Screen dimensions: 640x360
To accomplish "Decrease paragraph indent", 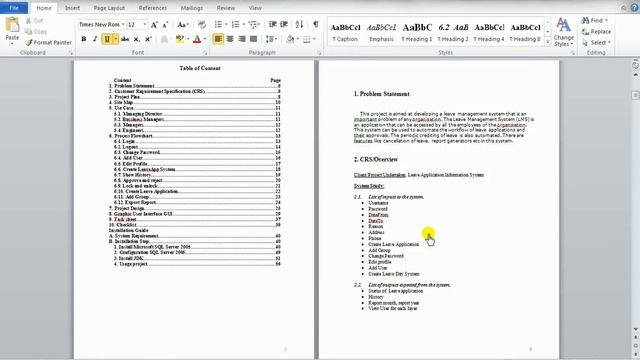I will pyautogui.click(x=273, y=25).
